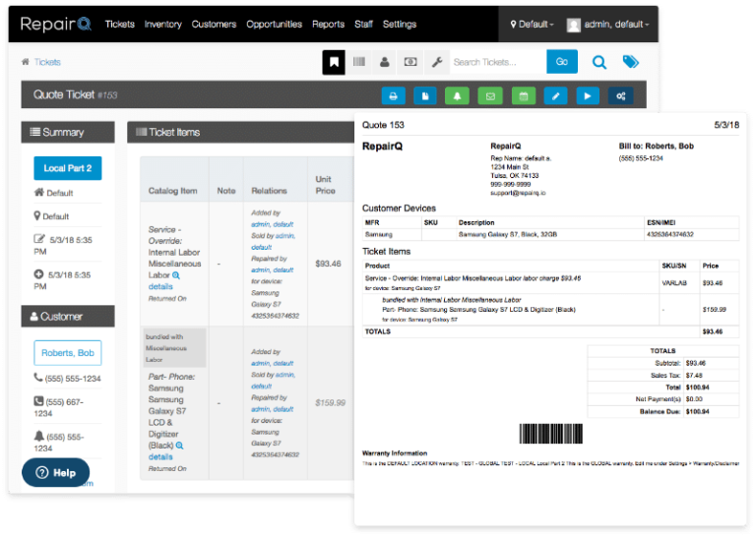The image size is (756, 537).
Task: Click the blue tags icon
Action: tap(631, 62)
